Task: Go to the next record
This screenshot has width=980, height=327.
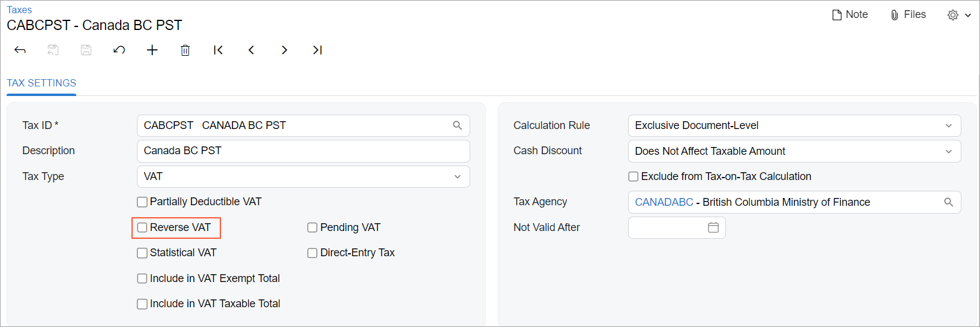Action: click(284, 50)
